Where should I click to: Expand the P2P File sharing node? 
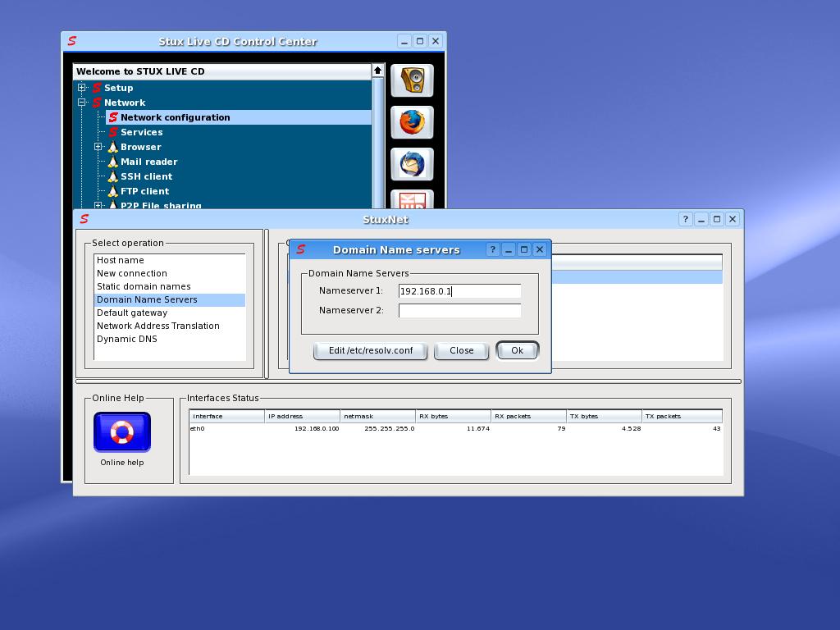point(98,205)
